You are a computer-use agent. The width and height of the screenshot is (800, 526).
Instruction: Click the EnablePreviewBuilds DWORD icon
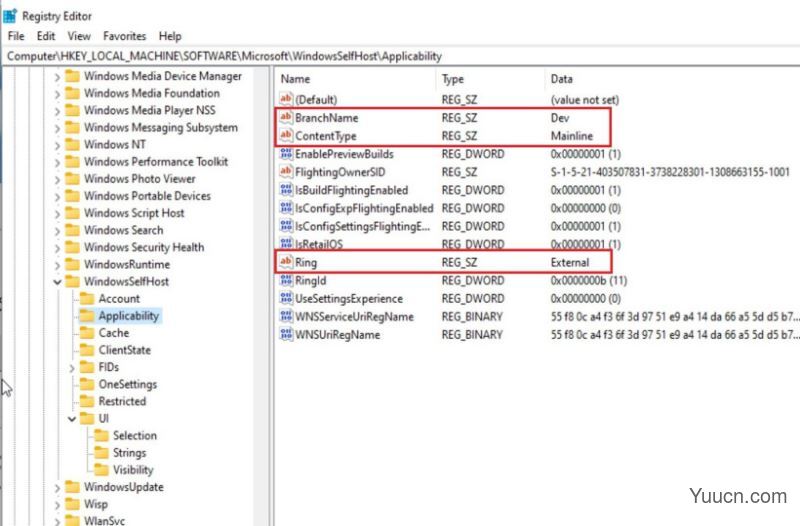(286, 154)
